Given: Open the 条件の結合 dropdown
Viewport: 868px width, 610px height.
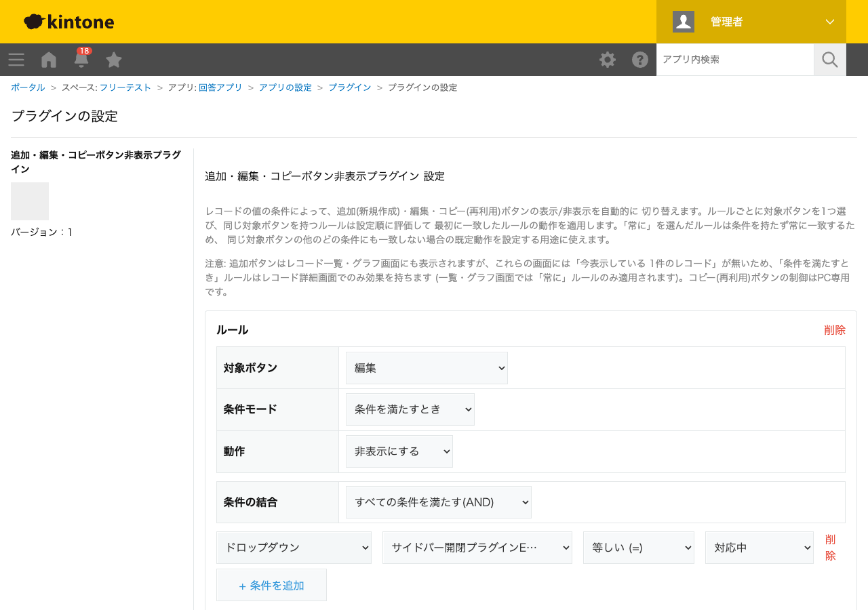Looking at the screenshot, I should (x=439, y=502).
